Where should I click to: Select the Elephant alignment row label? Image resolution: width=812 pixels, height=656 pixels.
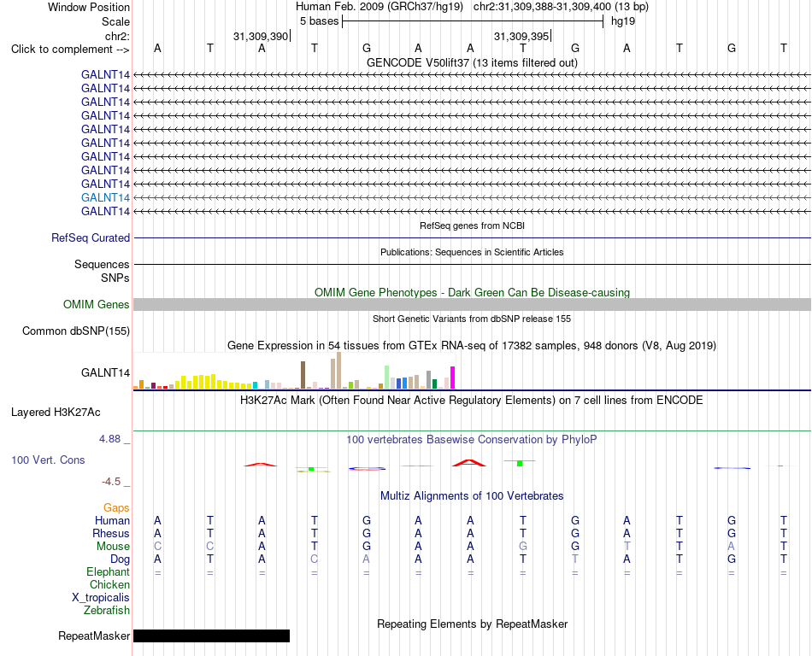(x=108, y=571)
